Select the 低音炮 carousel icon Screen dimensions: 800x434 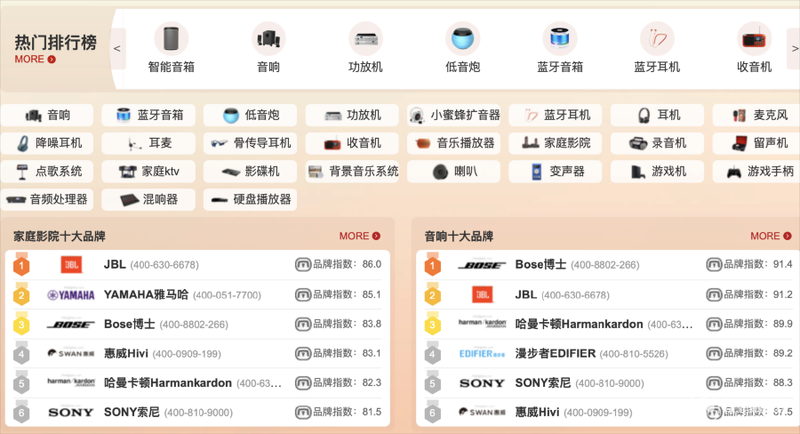(463, 39)
